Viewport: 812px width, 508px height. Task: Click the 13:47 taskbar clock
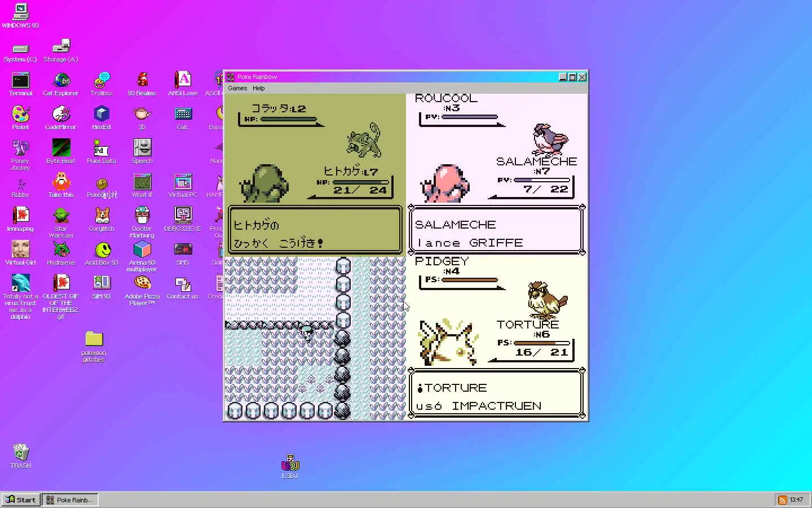coord(796,500)
